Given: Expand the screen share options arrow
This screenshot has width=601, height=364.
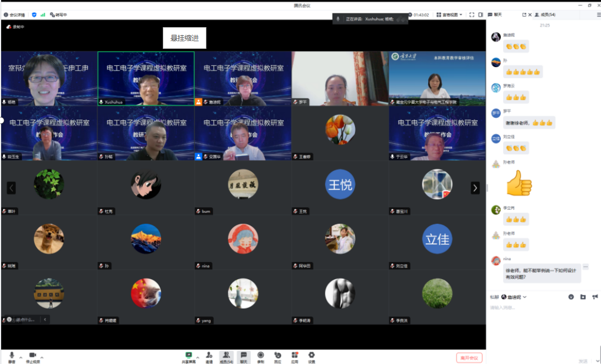Looking at the screenshot, I should click(198, 358).
